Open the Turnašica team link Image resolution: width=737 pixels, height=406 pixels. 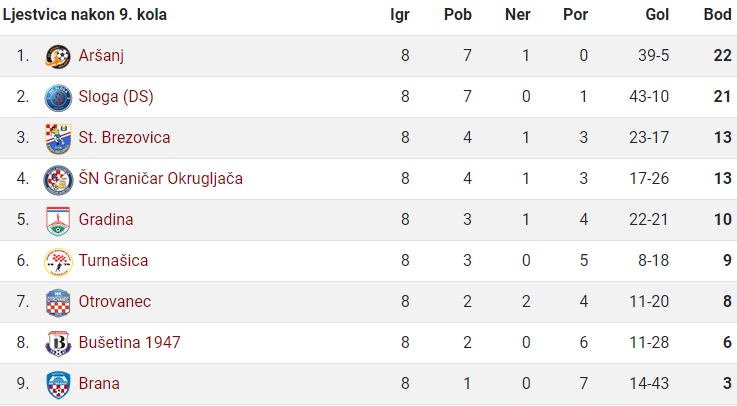pyautogui.click(x=113, y=260)
